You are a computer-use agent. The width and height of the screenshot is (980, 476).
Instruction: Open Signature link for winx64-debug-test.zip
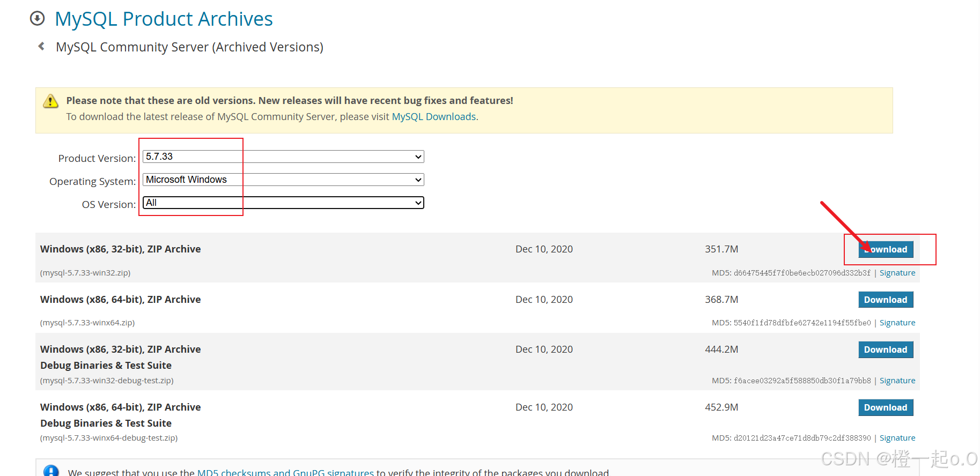(x=897, y=438)
